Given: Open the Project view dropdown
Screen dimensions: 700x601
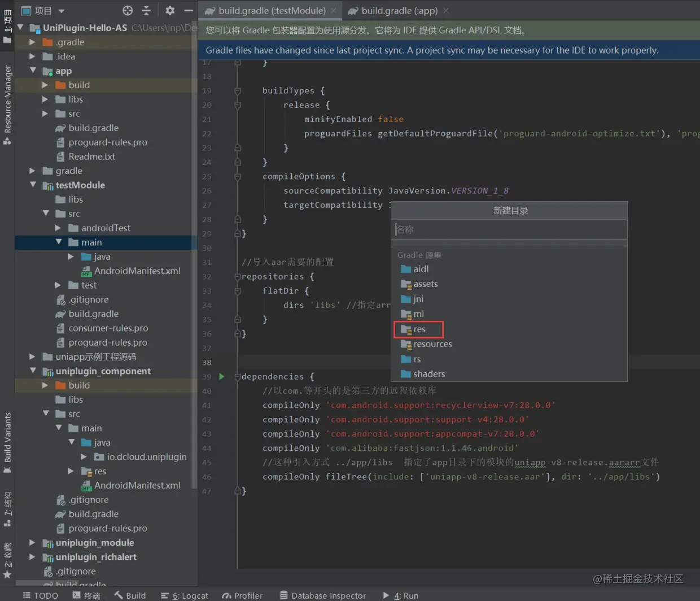Looking at the screenshot, I should [43, 11].
